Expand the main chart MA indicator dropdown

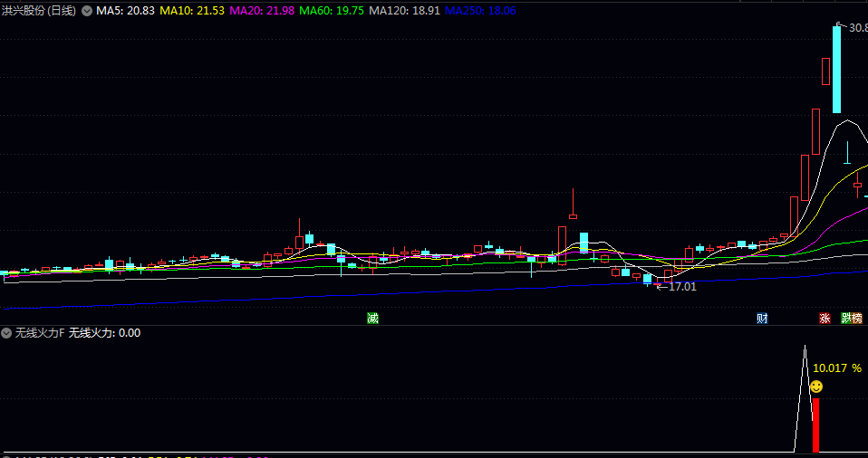pyautogui.click(x=87, y=10)
